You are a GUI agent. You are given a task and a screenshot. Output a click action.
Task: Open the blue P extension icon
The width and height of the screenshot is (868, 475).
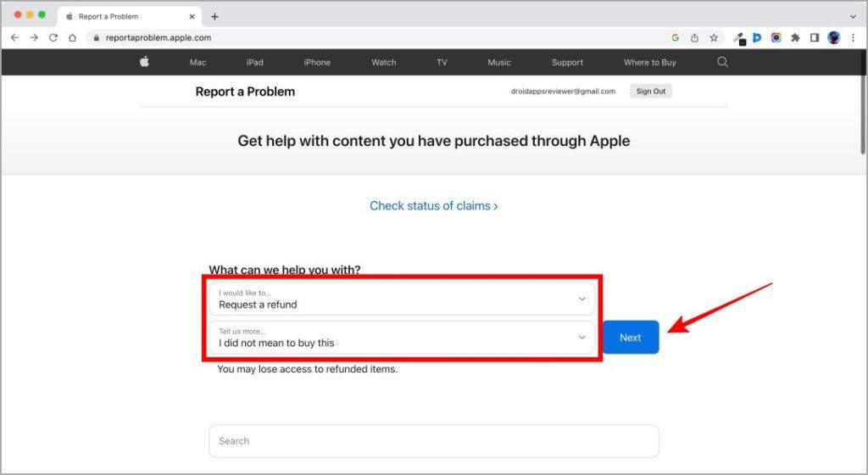coord(757,37)
